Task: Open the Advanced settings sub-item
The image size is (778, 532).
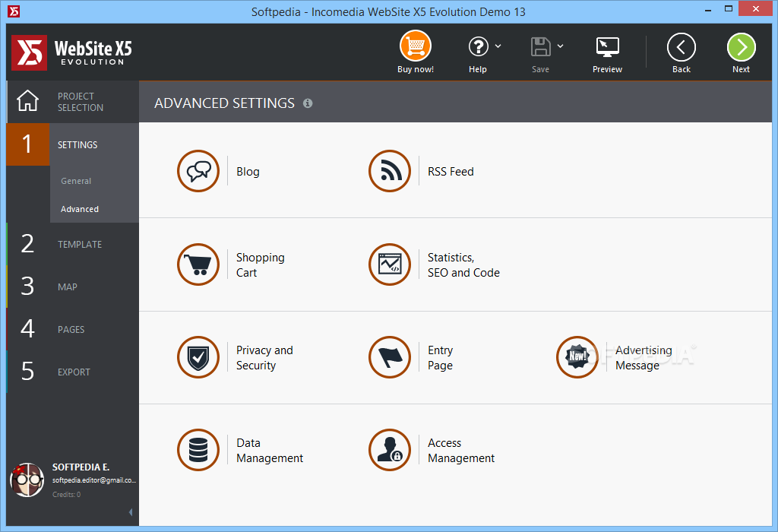Action: pos(79,209)
